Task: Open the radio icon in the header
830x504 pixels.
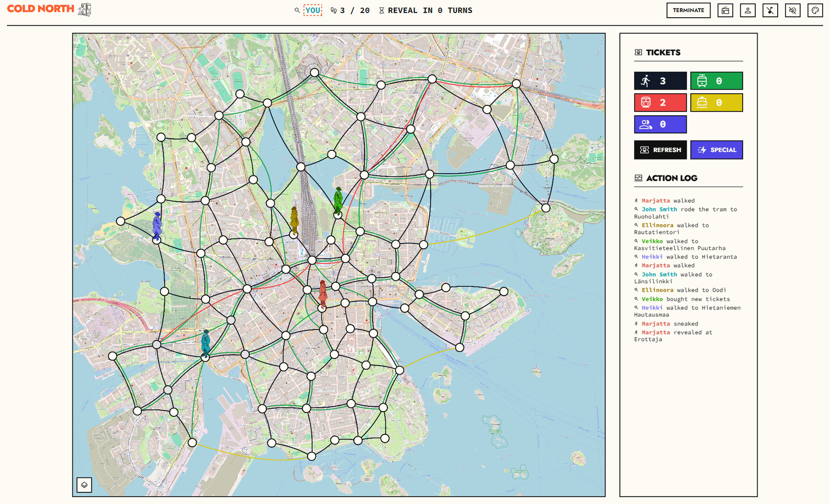Action: click(725, 10)
